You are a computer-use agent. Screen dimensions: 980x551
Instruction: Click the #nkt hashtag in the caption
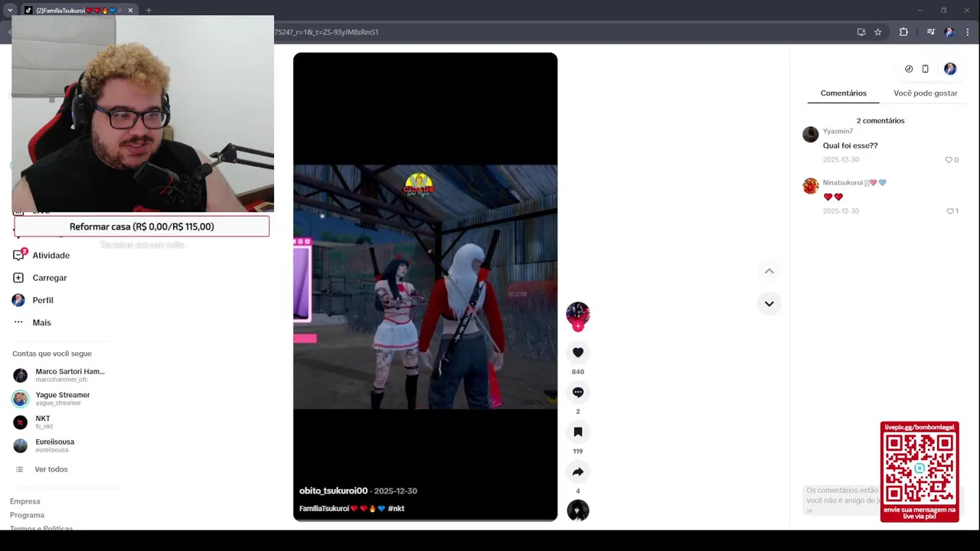396,508
